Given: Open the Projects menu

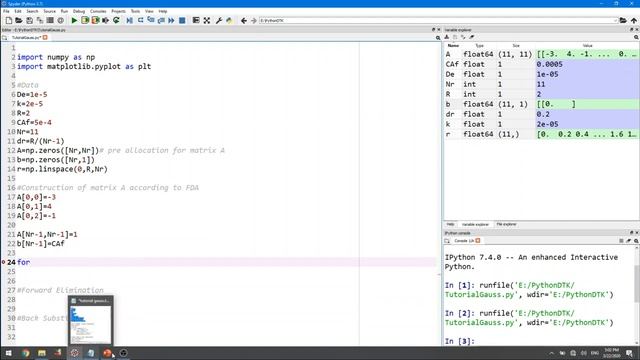Looking at the screenshot, I should click(118, 11).
